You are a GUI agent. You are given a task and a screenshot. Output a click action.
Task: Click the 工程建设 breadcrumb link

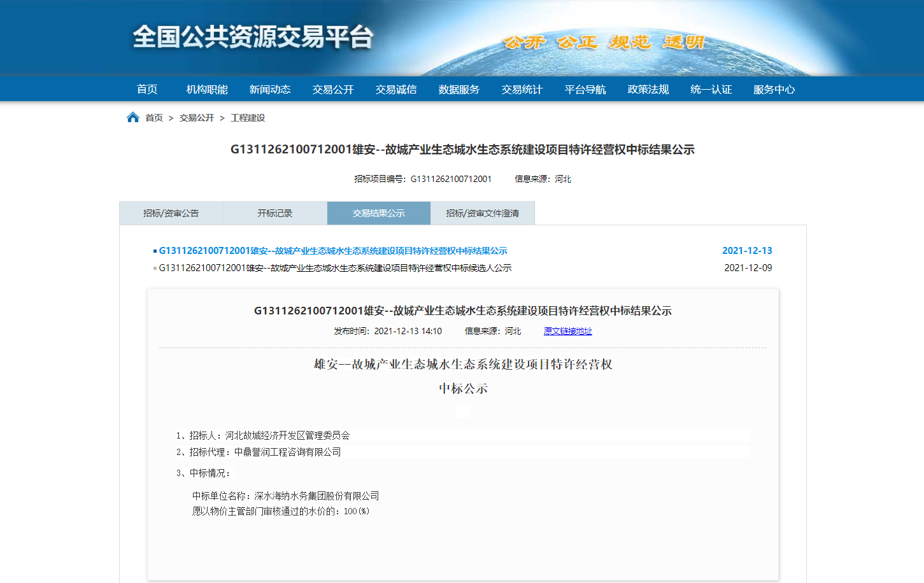coord(248,117)
